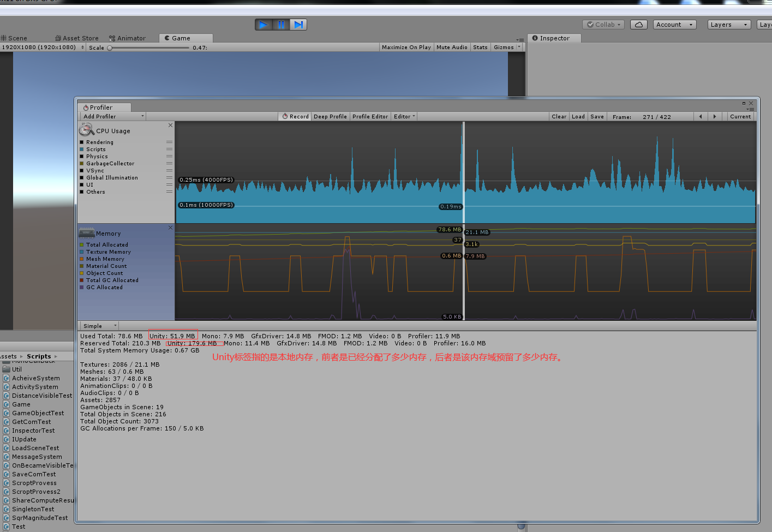Click the CPU Usage stopwatch icon

pos(87,130)
